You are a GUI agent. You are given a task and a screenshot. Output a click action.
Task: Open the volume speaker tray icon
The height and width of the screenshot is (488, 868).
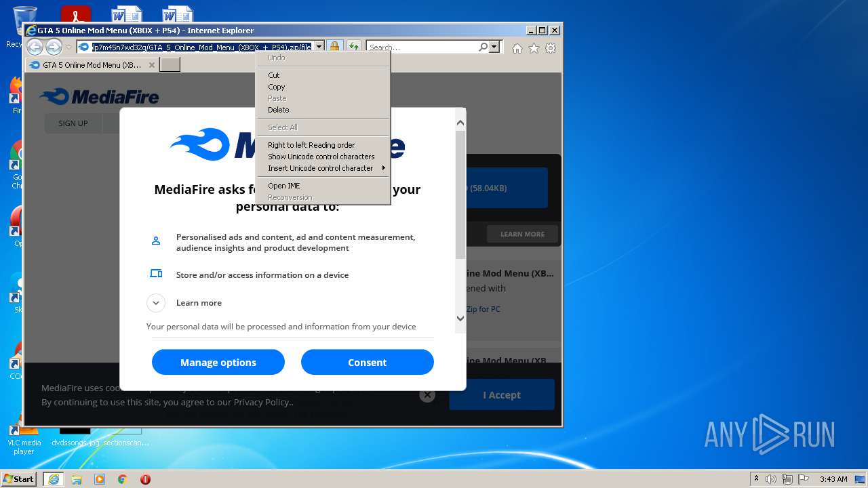[x=771, y=479]
